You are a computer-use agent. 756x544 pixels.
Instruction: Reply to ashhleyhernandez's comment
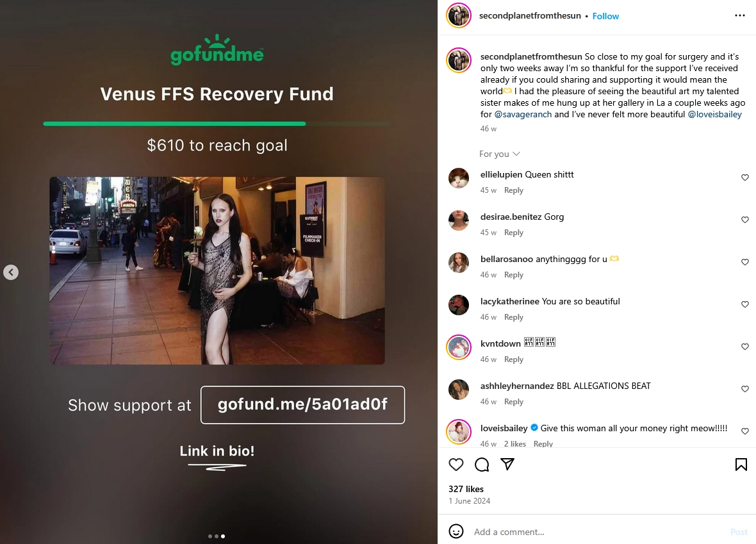point(513,402)
